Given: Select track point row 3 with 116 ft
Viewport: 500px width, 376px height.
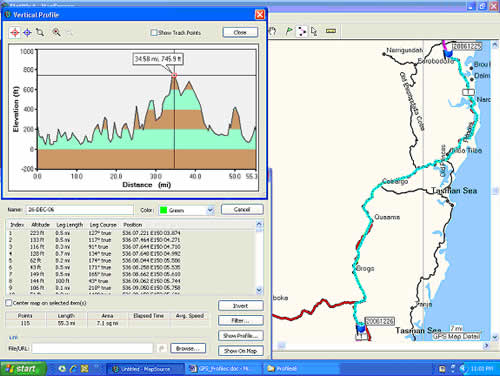Looking at the screenshot, I should [x=131, y=247].
